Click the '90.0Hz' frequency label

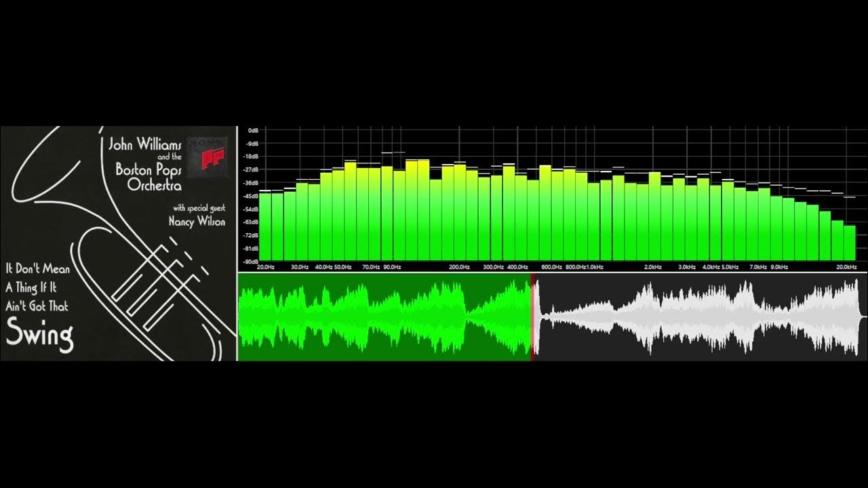pos(392,268)
